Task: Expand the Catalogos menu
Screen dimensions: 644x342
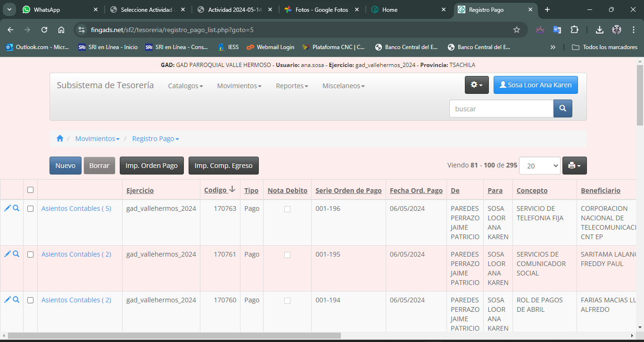Action: (185, 86)
